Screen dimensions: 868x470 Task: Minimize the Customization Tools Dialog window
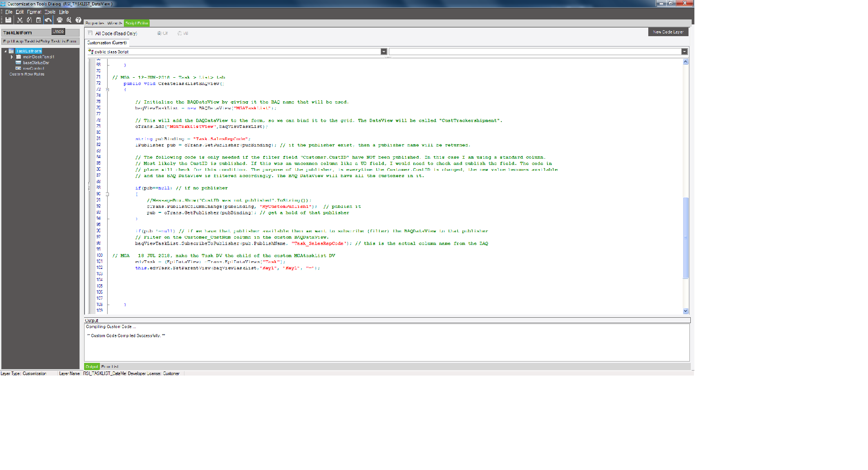(x=661, y=3)
